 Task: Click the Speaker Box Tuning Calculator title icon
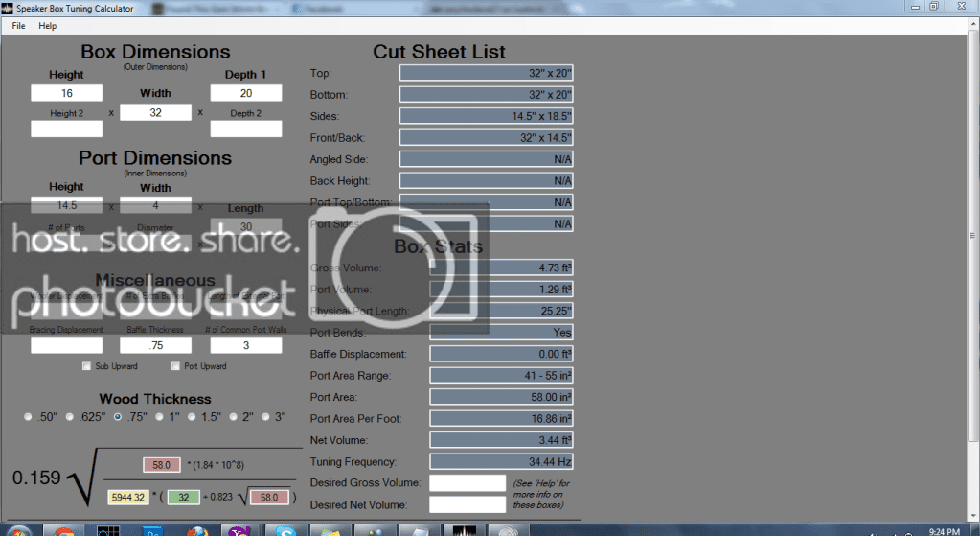(7, 8)
